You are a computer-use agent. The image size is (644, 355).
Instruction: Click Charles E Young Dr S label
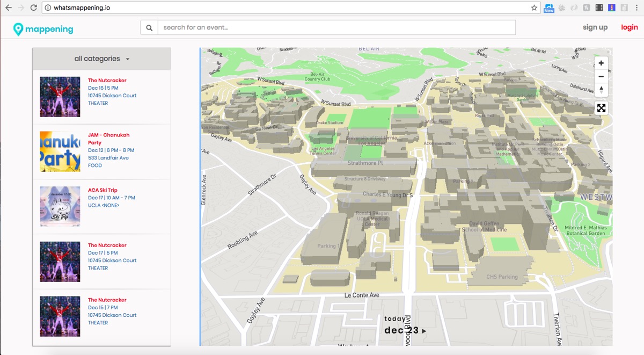387,195
